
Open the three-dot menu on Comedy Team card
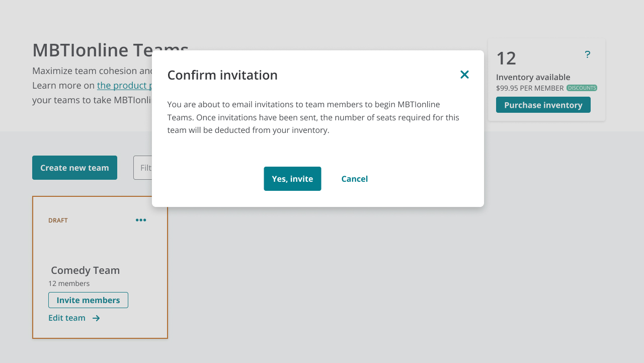tap(141, 220)
